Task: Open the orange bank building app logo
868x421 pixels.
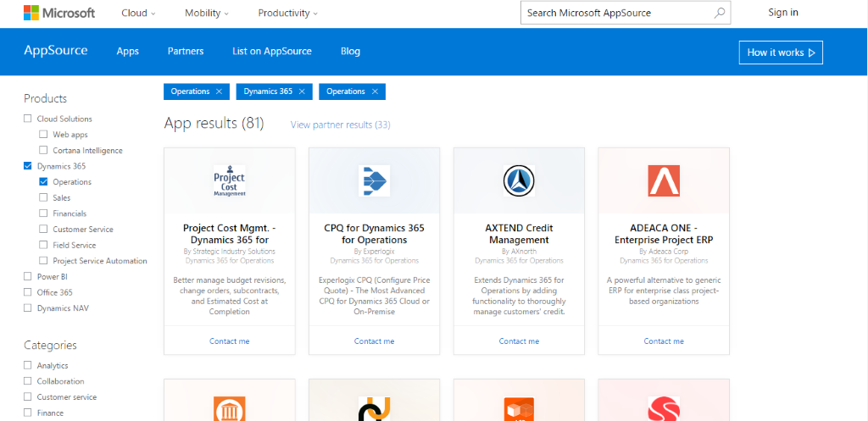Action: click(x=229, y=409)
